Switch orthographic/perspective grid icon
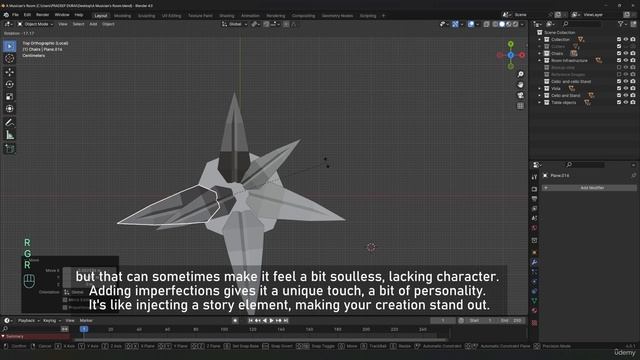Screen dimensions: 640x360 (x=520, y=106)
